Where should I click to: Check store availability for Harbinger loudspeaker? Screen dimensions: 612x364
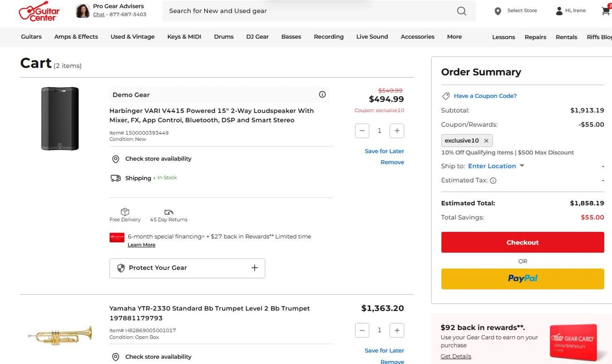pos(158,159)
